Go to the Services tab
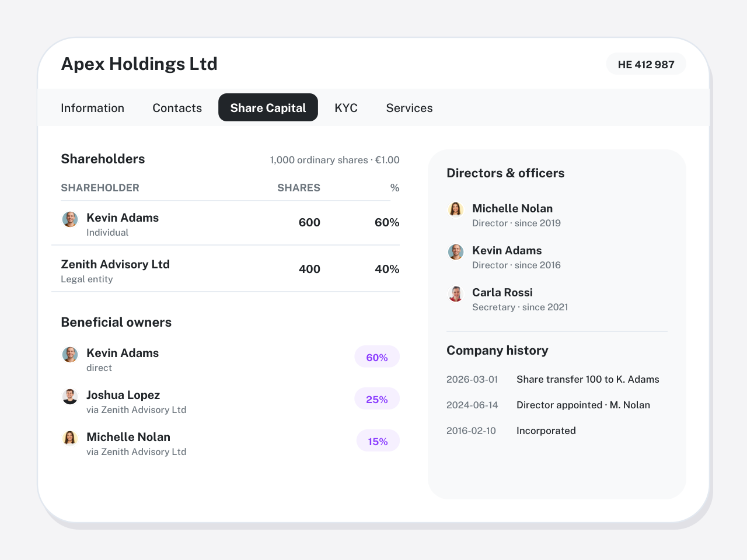This screenshot has width=747, height=560. (x=409, y=108)
